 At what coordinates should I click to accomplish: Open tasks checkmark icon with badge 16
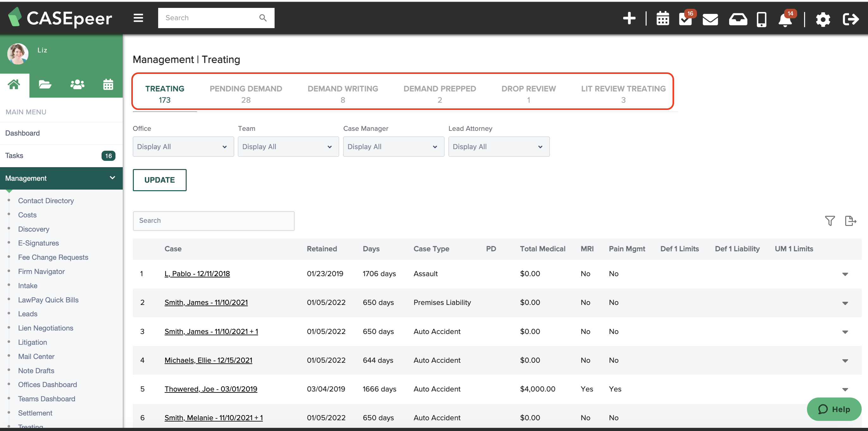point(686,19)
